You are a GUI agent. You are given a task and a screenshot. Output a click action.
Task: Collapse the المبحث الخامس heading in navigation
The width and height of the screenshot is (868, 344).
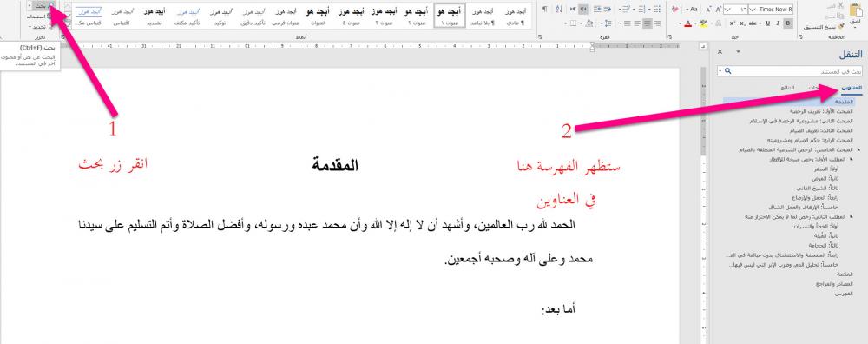(x=858, y=149)
